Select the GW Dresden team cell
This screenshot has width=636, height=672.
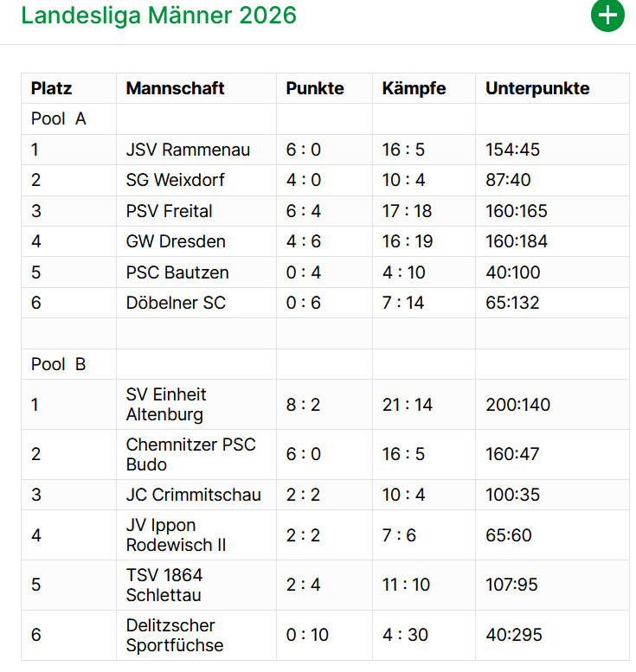tap(176, 241)
